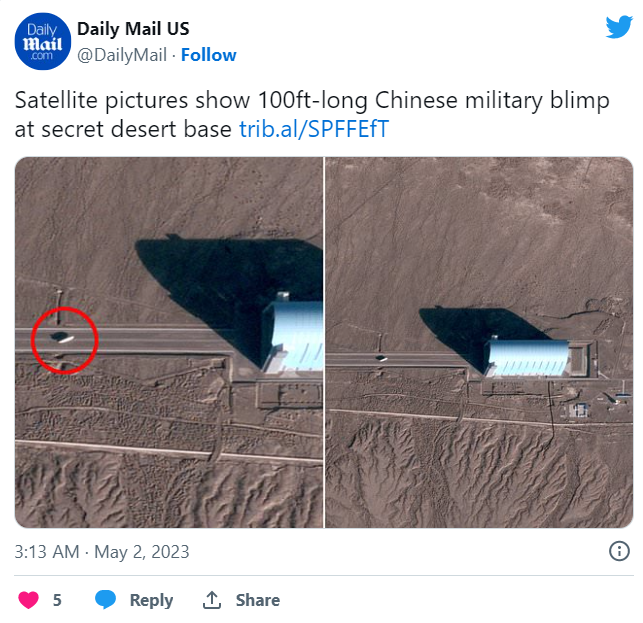Open the trib.al/SPFFEfT article link
Screen dimensions: 643x623
(x=314, y=129)
